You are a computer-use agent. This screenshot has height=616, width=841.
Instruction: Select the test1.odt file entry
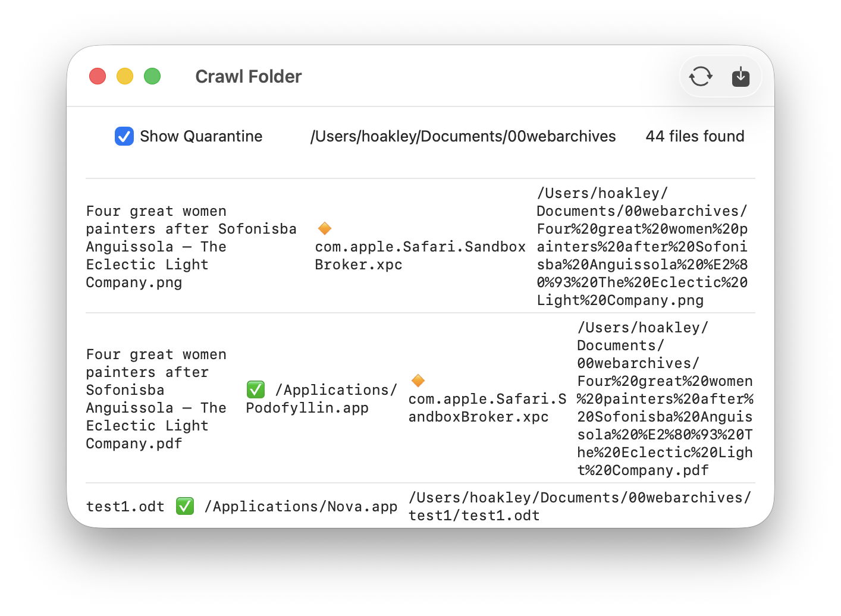pos(125,507)
